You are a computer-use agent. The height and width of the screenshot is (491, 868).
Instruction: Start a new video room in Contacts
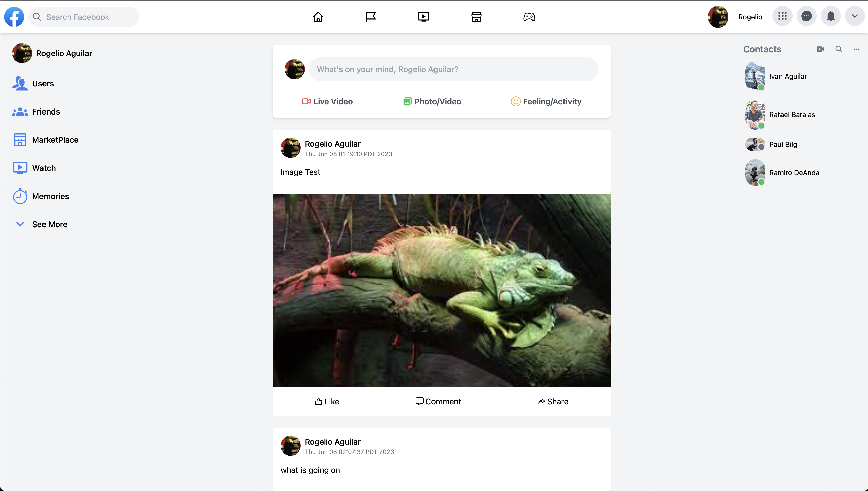pyautogui.click(x=820, y=49)
